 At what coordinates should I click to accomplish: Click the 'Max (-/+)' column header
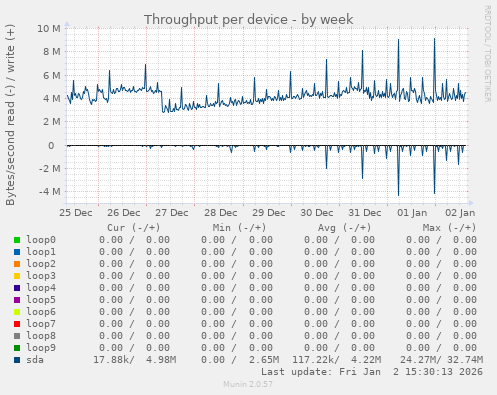pos(449,228)
